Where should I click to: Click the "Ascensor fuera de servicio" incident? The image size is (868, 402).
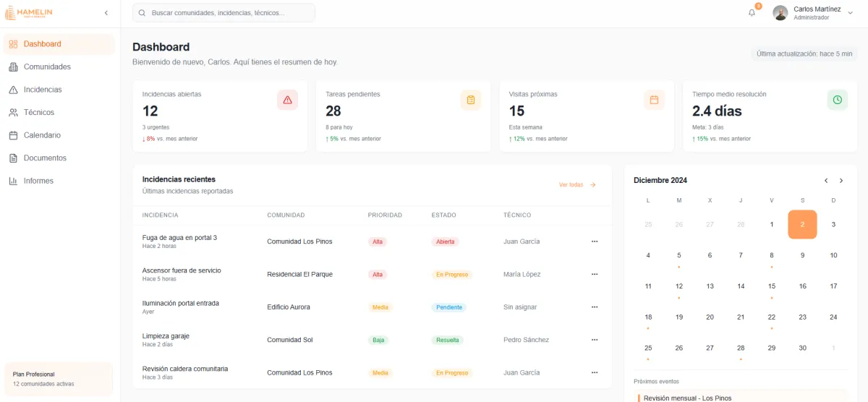(182, 270)
